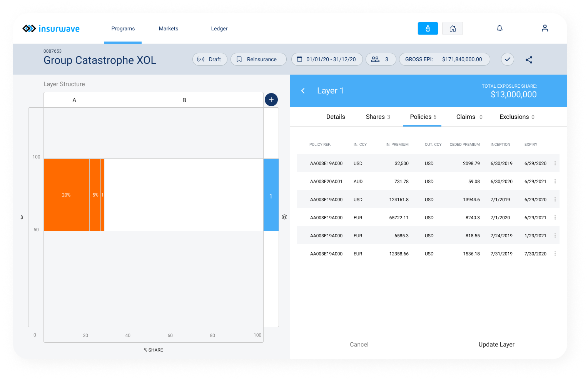
Task: Click the layers stack icon
Action: point(284,217)
